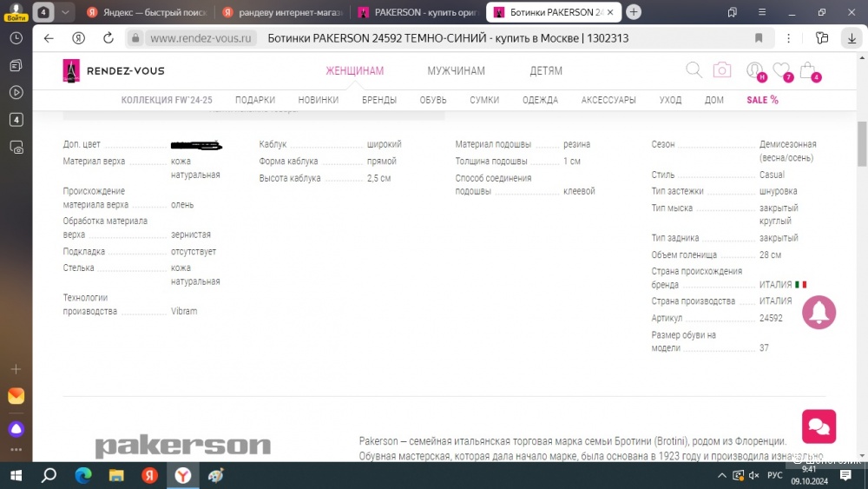
Task: Open КОЛЛЕКЦИЯ FW'24-25 menu
Action: pyautogui.click(x=167, y=100)
